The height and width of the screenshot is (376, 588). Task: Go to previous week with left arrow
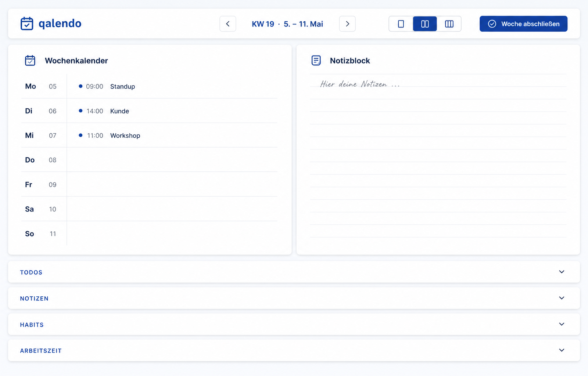click(228, 24)
